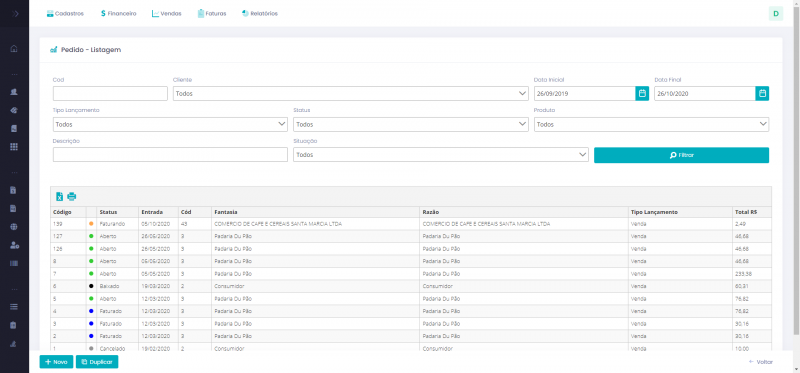Screen dimensions: 800x373
Task: Select order row with code 139
Action: click(411, 224)
